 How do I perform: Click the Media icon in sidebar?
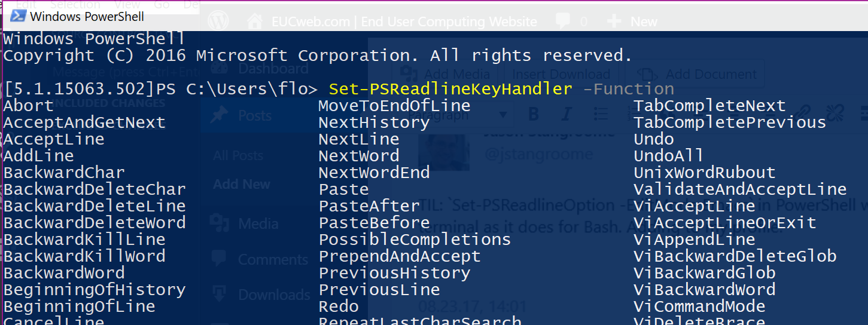pos(221,223)
